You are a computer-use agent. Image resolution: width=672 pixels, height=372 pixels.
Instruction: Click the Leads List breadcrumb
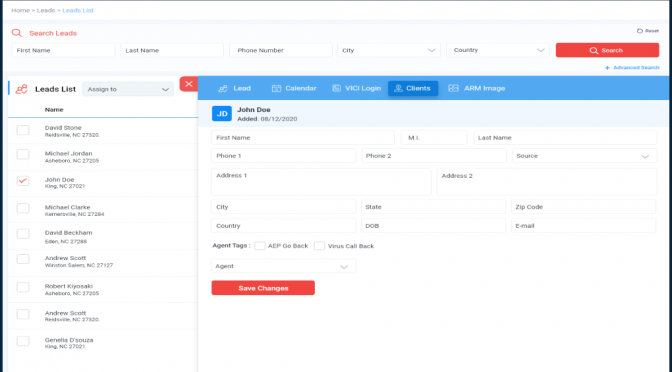(78, 10)
